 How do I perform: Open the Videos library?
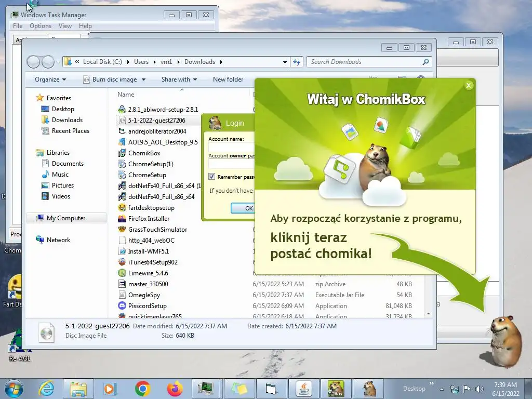point(61,196)
